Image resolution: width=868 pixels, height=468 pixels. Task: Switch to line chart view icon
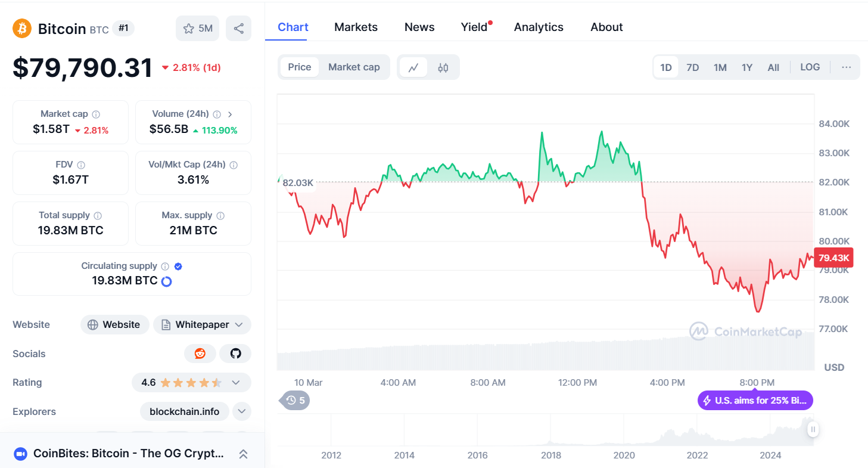(413, 67)
